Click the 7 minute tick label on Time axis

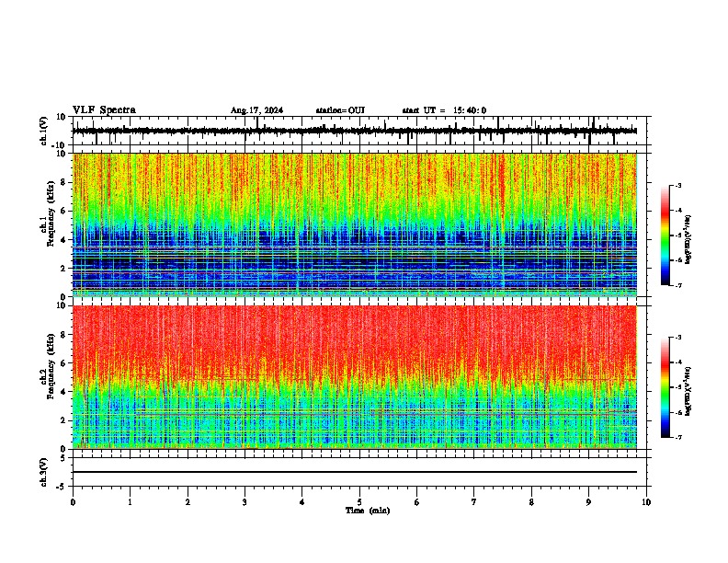click(474, 502)
